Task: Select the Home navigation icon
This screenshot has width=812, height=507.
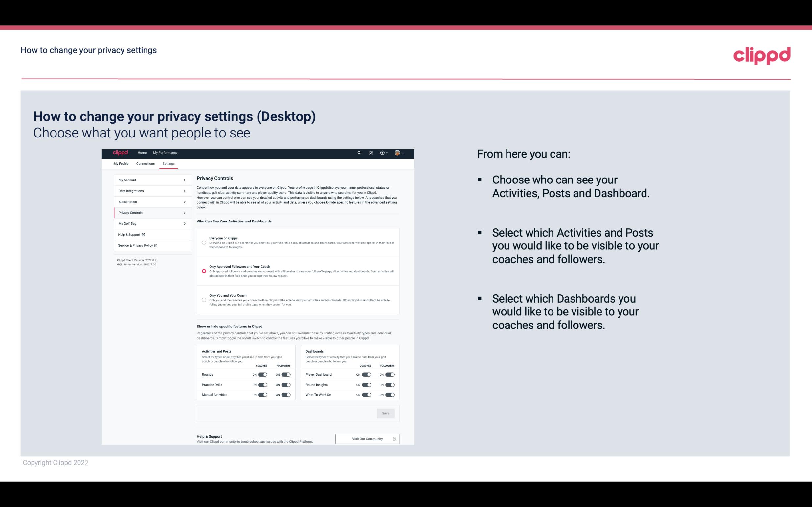Action: (142, 153)
